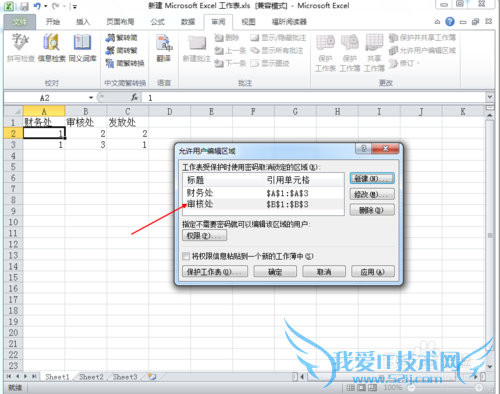The width and height of the screenshot is (500, 394).
Task: Click 显示所有批注
Action: pos(277,50)
